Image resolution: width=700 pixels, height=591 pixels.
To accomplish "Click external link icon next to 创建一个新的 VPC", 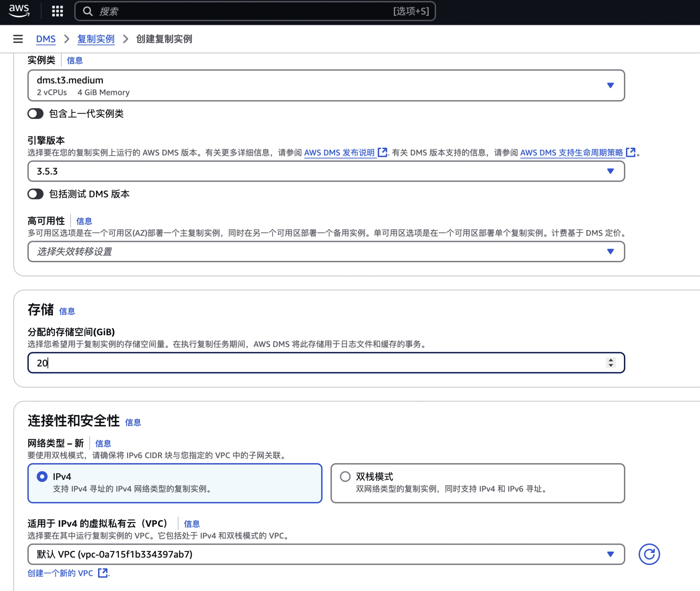I will click(x=102, y=573).
